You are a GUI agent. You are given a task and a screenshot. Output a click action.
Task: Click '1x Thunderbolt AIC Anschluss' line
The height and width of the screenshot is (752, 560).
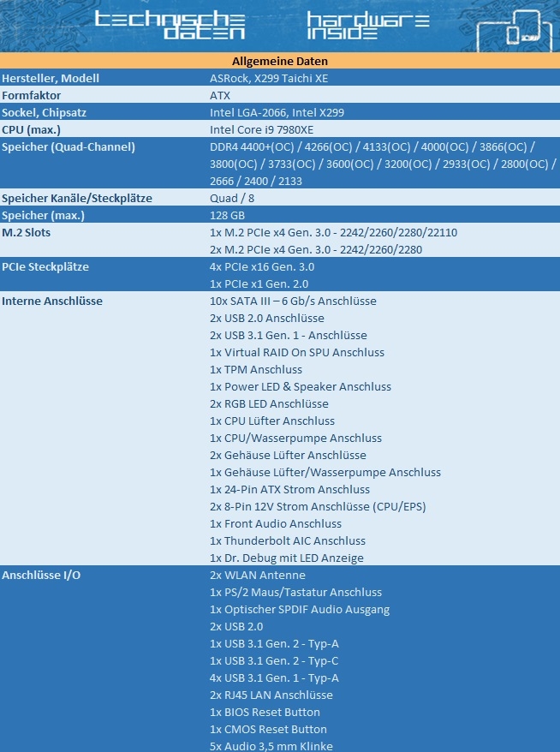287,541
